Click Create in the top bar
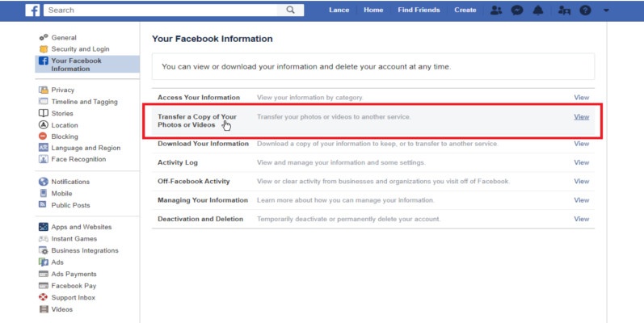The width and height of the screenshot is (644, 323). pyautogui.click(x=465, y=10)
